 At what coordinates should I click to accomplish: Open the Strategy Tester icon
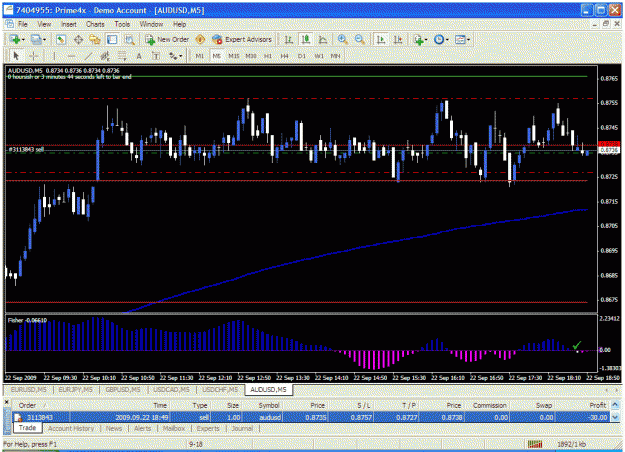[129, 39]
